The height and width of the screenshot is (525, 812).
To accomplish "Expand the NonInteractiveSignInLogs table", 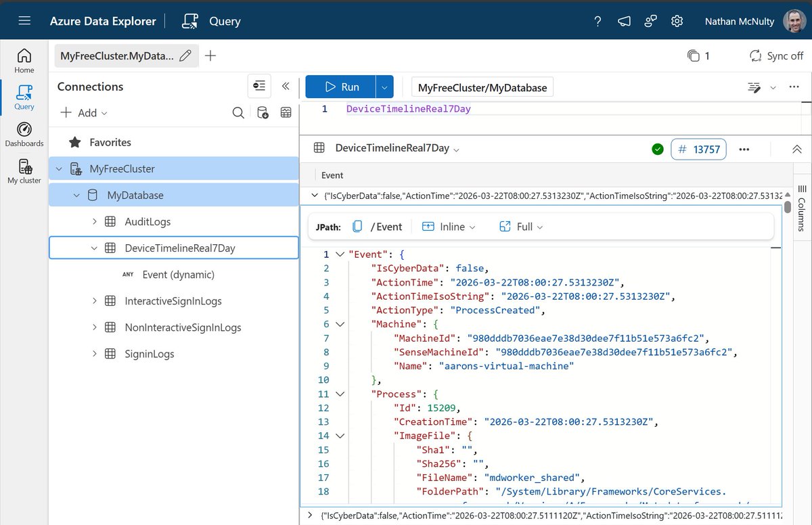I will point(95,327).
